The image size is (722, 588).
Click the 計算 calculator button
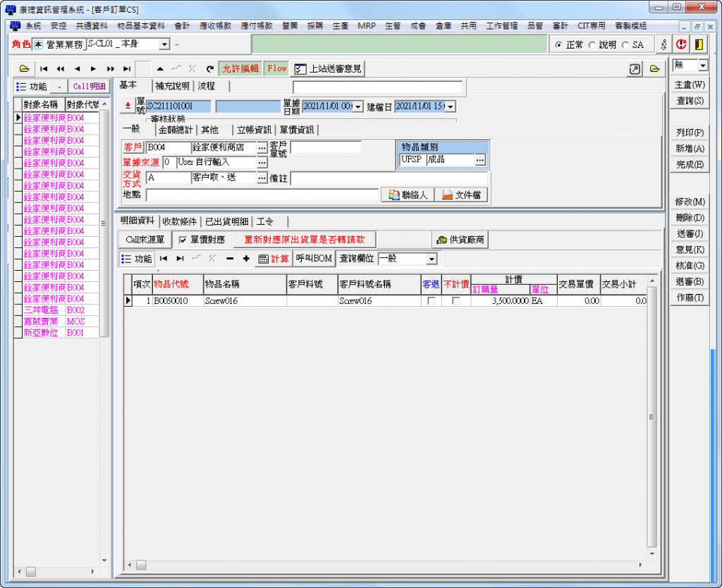273,259
